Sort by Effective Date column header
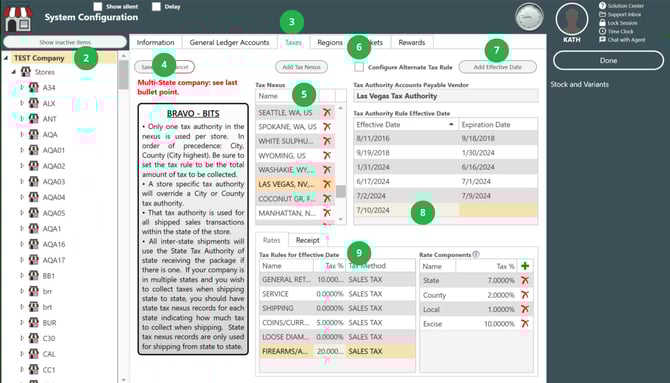This screenshot has height=383, width=670. point(406,125)
